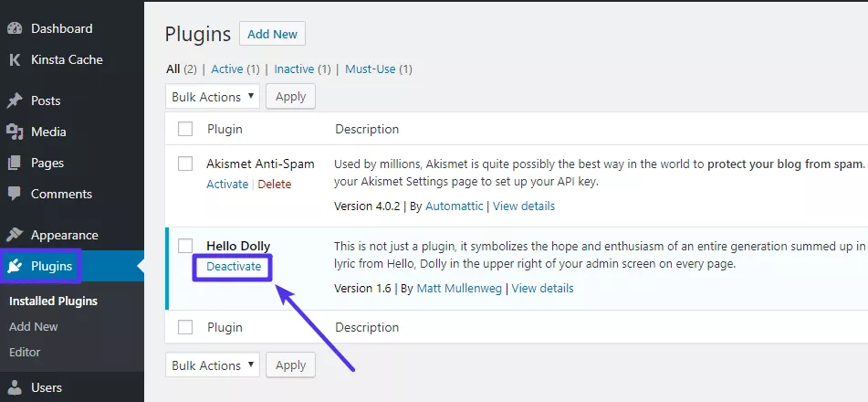Click the Posts pushpin icon
868x402 pixels.
pos(15,100)
